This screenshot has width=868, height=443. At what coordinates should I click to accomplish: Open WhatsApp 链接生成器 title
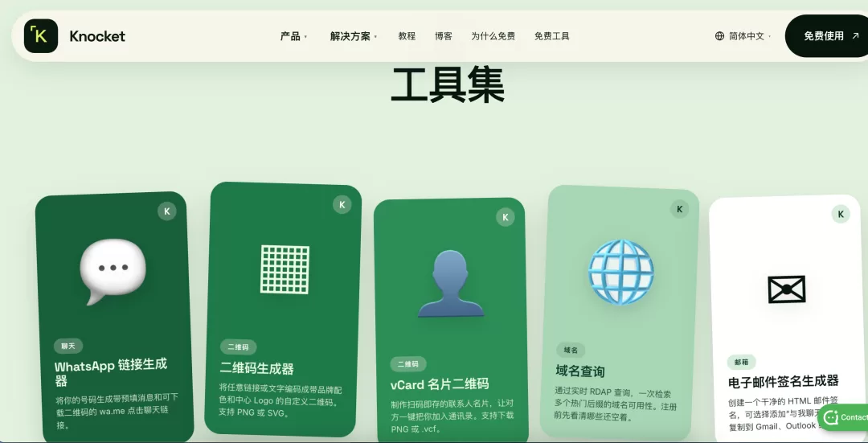coord(111,373)
